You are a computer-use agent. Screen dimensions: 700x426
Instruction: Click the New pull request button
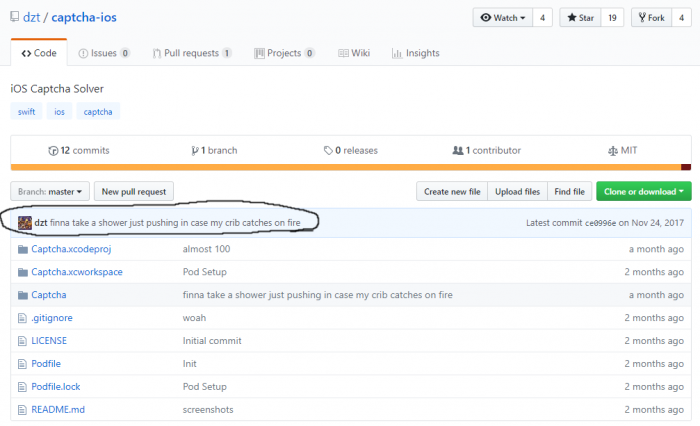click(x=134, y=192)
